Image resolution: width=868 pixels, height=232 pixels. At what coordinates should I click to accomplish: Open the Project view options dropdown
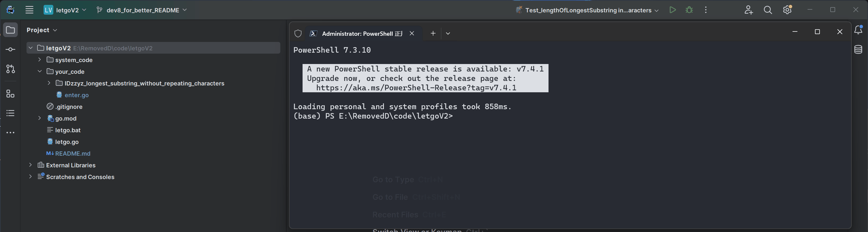[55, 30]
